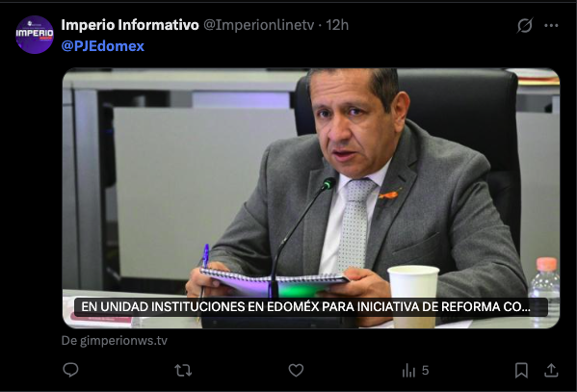This screenshot has width=577, height=392.
Task: Click the Imperio Informativo display name
Action: [x=130, y=25]
